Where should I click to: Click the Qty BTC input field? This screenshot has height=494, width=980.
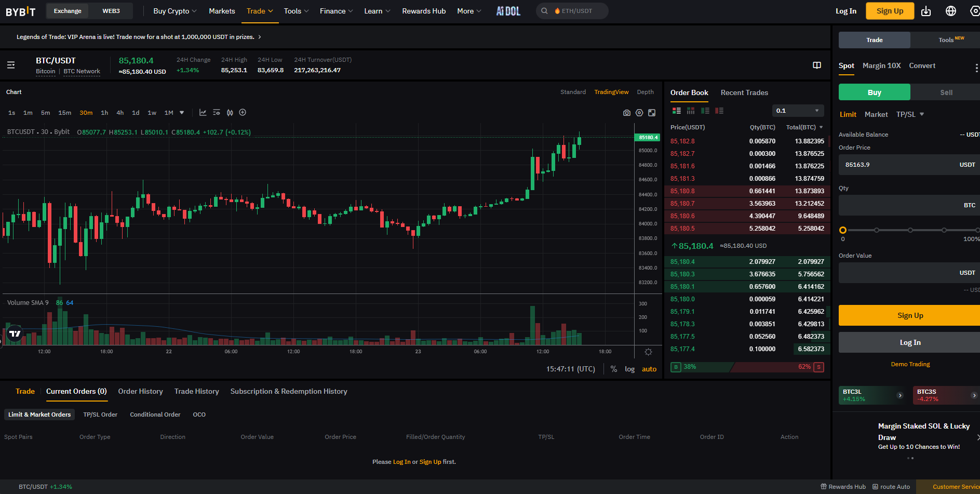click(x=909, y=205)
